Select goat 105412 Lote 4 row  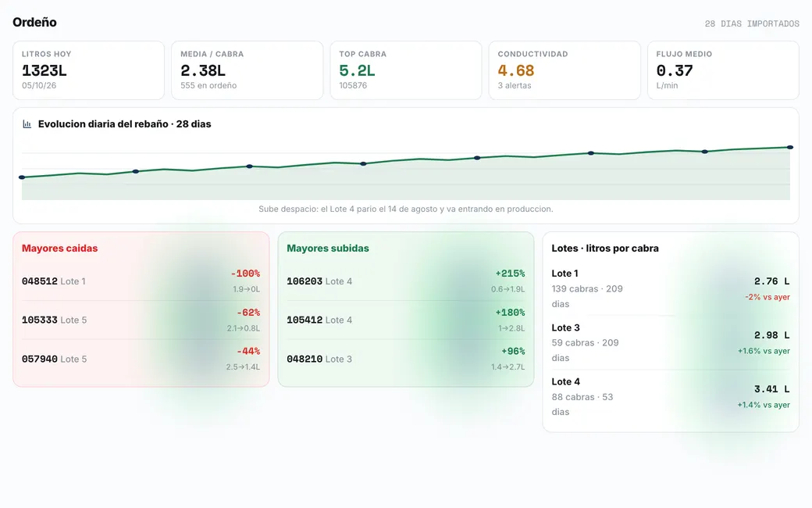click(x=406, y=320)
